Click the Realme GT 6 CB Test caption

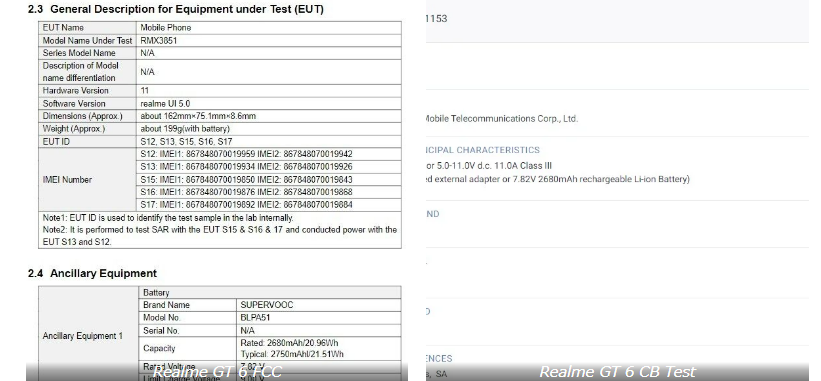617,372
